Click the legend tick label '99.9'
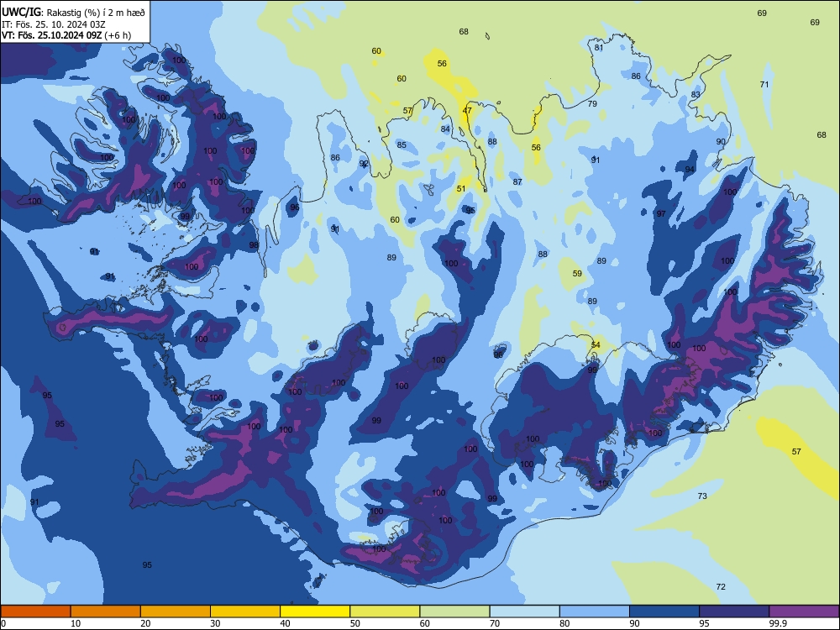 coord(777,623)
